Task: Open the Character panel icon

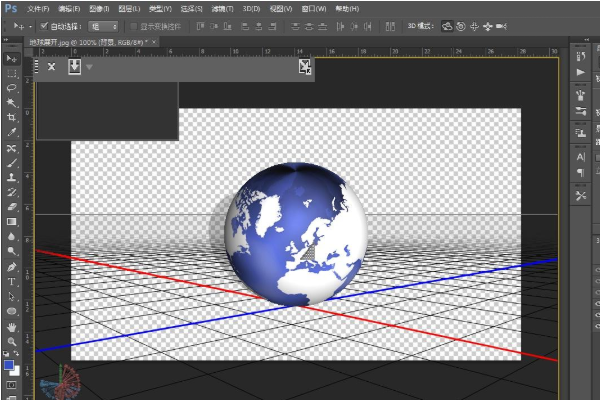Action: 581,156
